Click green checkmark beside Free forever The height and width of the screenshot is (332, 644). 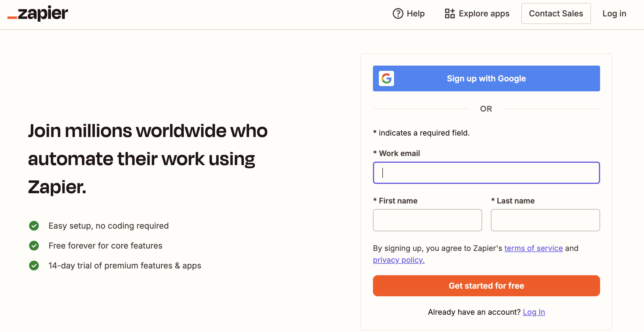(34, 246)
